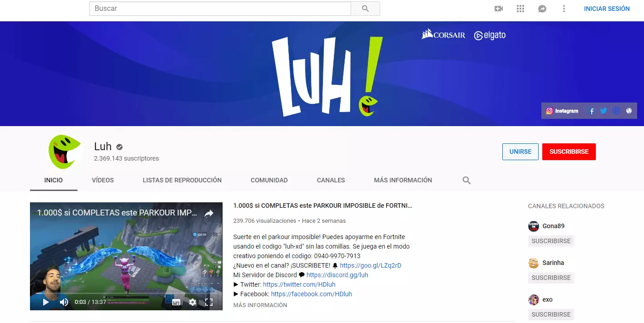Image resolution: width=644 pixels, height=323 pixels.
Task: Open the Instagram link on banner
Action: point(562,111)
